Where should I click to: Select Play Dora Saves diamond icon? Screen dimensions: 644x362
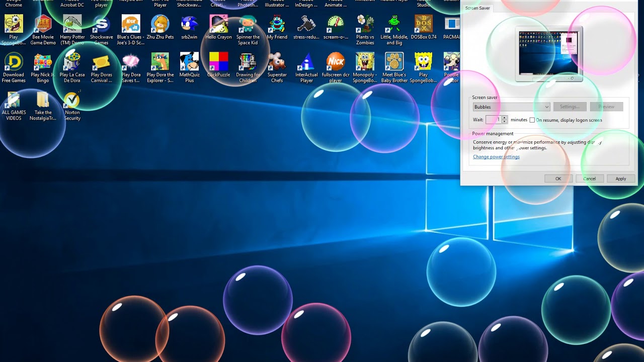click(x=130, y=67)
